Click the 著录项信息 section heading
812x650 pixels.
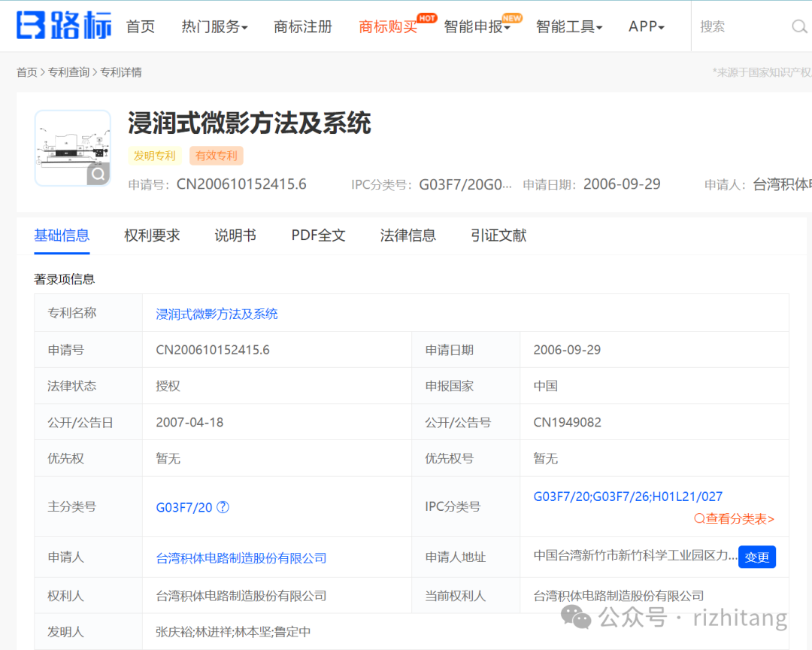(x=65, y=279)
